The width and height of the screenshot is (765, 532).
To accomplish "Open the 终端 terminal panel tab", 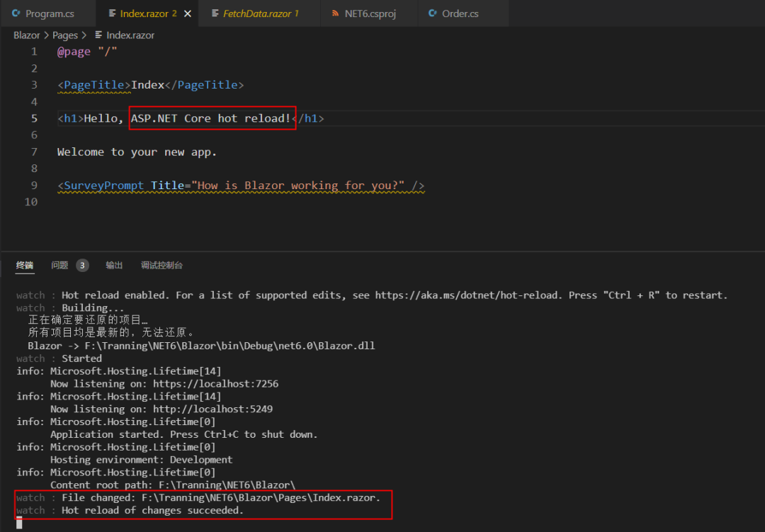I will click(24, 265).
